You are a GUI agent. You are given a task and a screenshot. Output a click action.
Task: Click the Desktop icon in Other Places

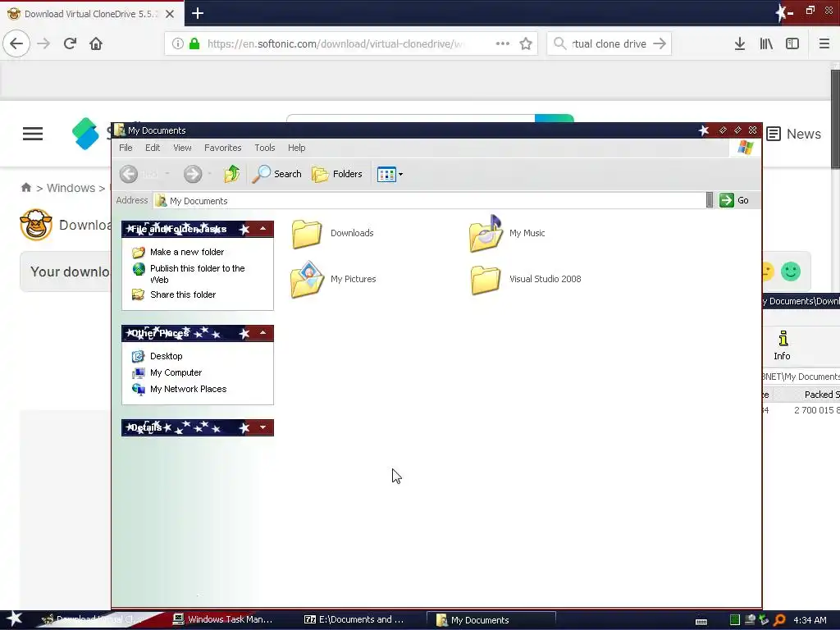pos(138,356)
